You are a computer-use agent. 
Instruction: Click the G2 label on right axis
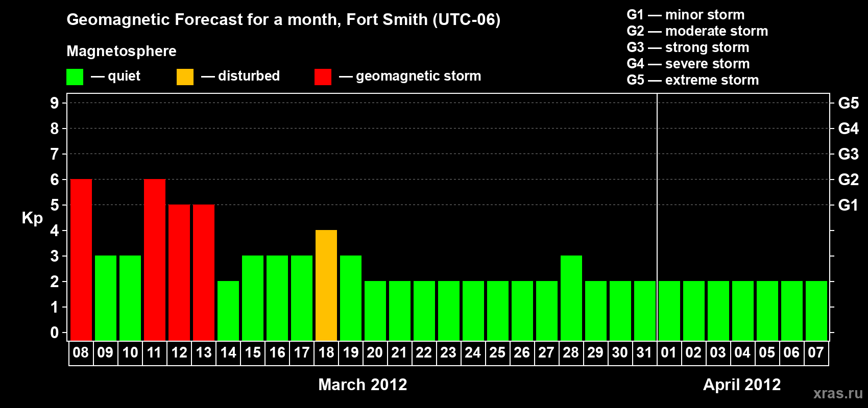(849, 180)
